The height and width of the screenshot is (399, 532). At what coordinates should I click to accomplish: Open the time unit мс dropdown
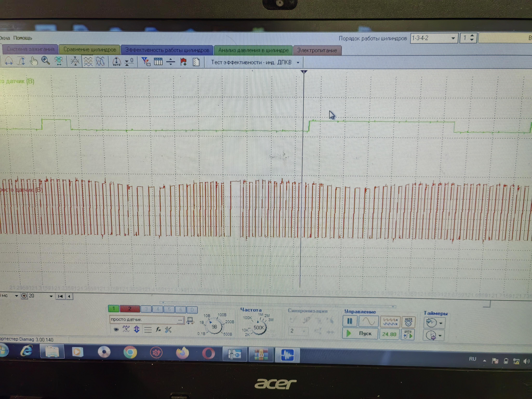point(16,296)
